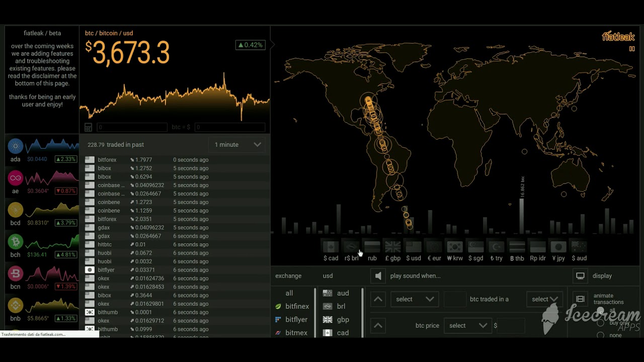The width and height of the screenshot is (644, 362).
Task: Select the $ aud flag below map
Action: click(579, 247)
